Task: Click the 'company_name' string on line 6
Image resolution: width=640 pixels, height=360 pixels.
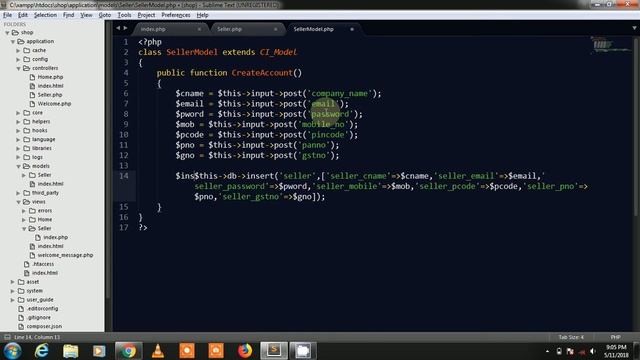Action: coord(340,93)
